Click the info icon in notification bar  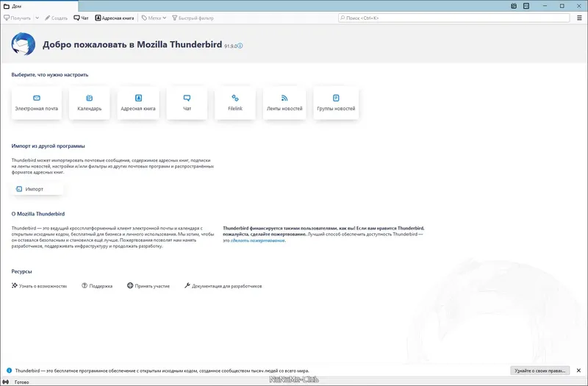(x=9, y=371)
